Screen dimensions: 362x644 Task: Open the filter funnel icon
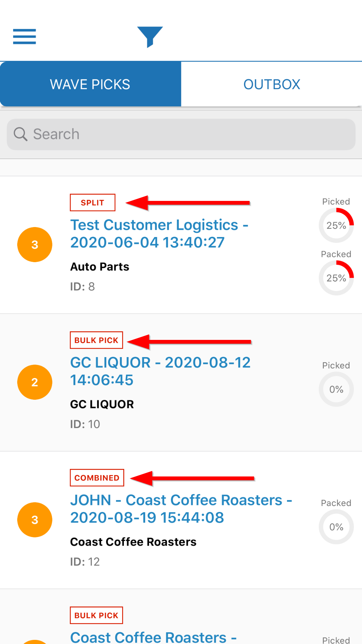(x=150, y=36)
